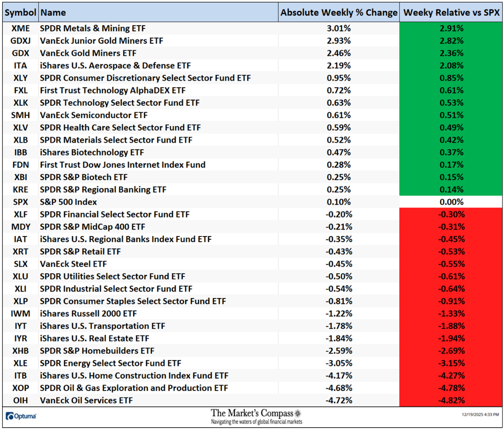Click SPX relative value 0.00%
Image resolution: width=504 pixels, height=429 pixels.
(451, 202)
